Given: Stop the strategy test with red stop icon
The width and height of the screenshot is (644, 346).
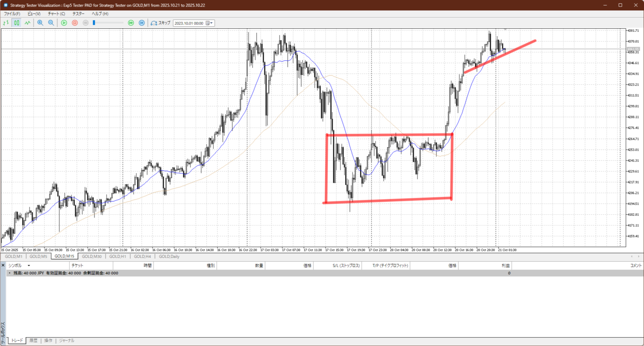Looking at the screenshot, I should click(x=75, y=23).
